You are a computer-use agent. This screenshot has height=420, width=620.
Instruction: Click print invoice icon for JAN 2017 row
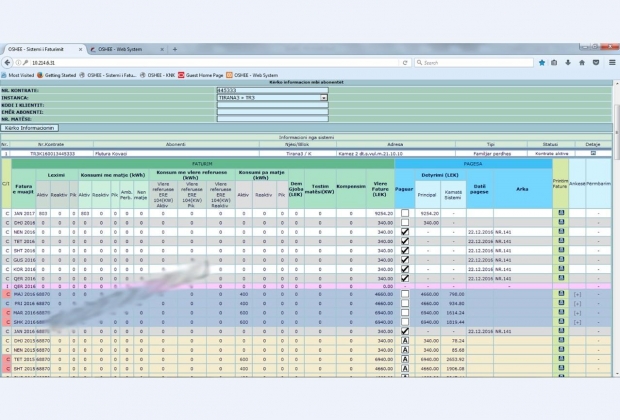(x=561, y=213)
